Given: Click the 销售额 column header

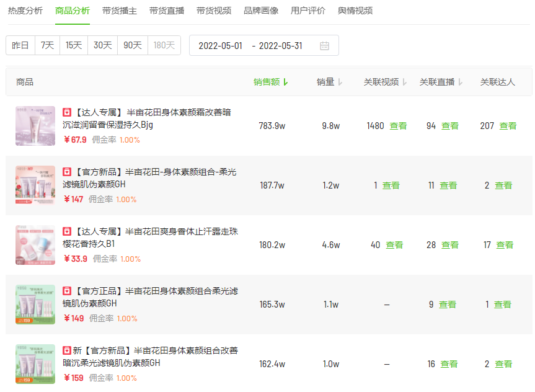Looking at the screenshot, I should (267, 82).
